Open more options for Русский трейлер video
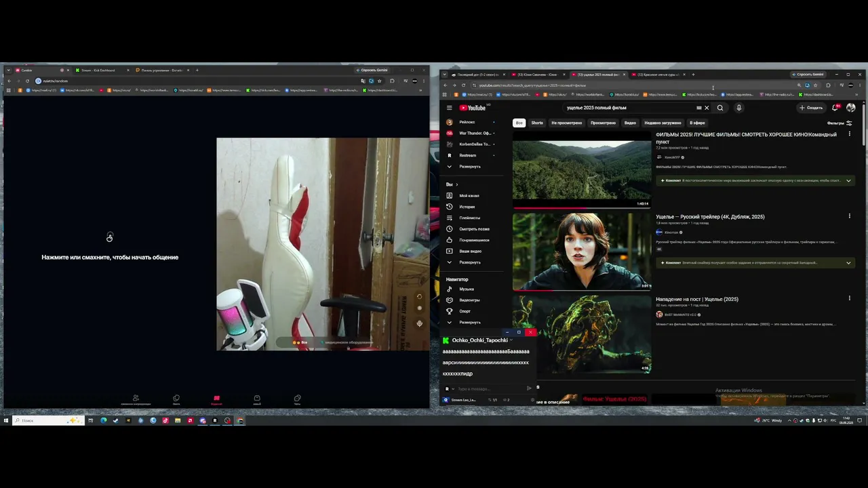The width and height of the screenshot is (868, 488). pyautogui.click(x=849, y=216)
